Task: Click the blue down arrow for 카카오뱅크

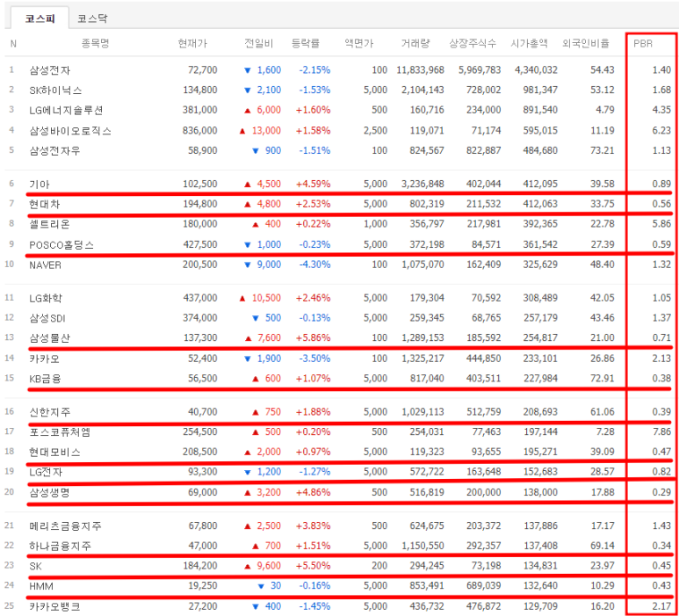Action: [256, 606]
